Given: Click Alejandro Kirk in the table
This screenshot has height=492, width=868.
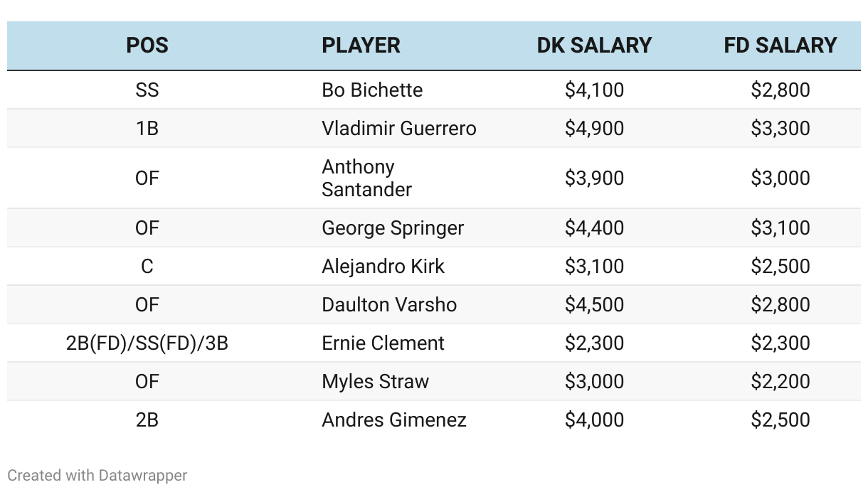Looking at the screenshot, I should tap(383, 267).
